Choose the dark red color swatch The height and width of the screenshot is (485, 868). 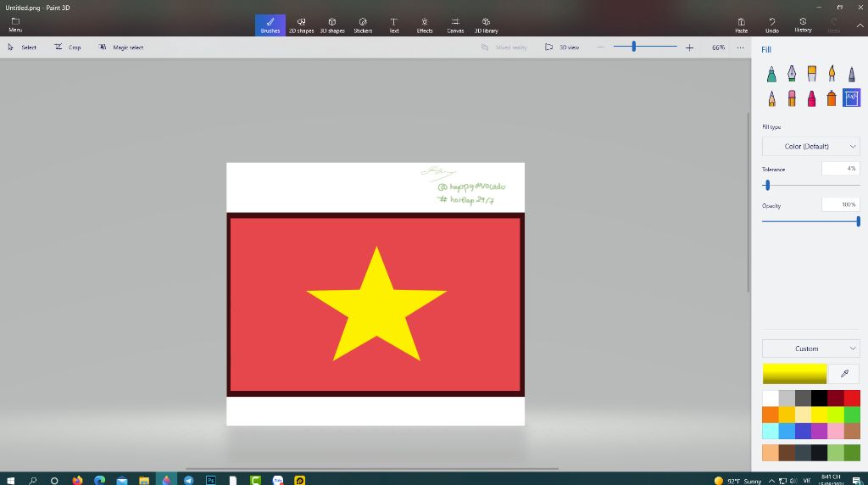[836, 398]
